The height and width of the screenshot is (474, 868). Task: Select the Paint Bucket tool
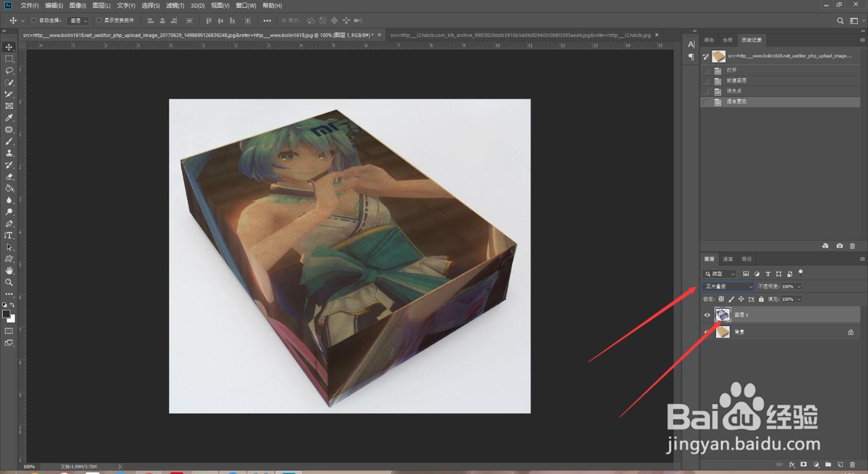pos(9,188)
